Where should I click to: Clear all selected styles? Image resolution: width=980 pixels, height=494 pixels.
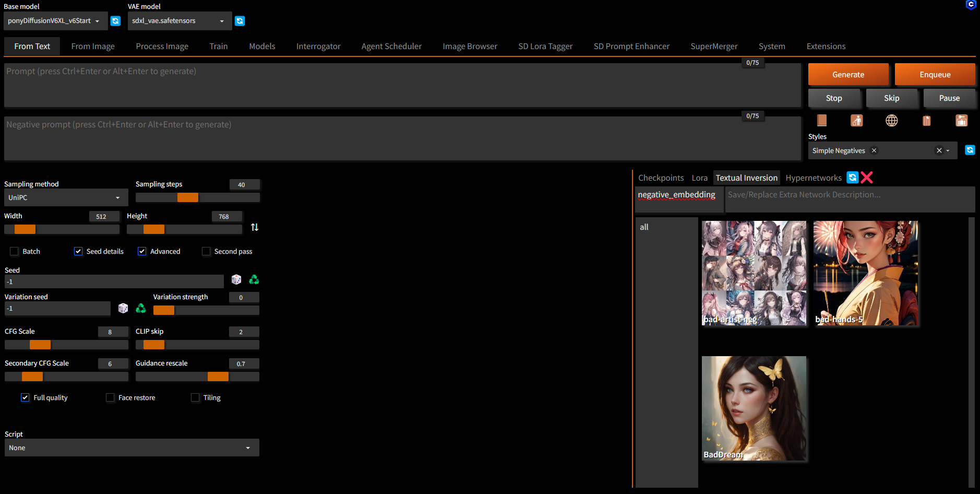click(x=939, y=150)
